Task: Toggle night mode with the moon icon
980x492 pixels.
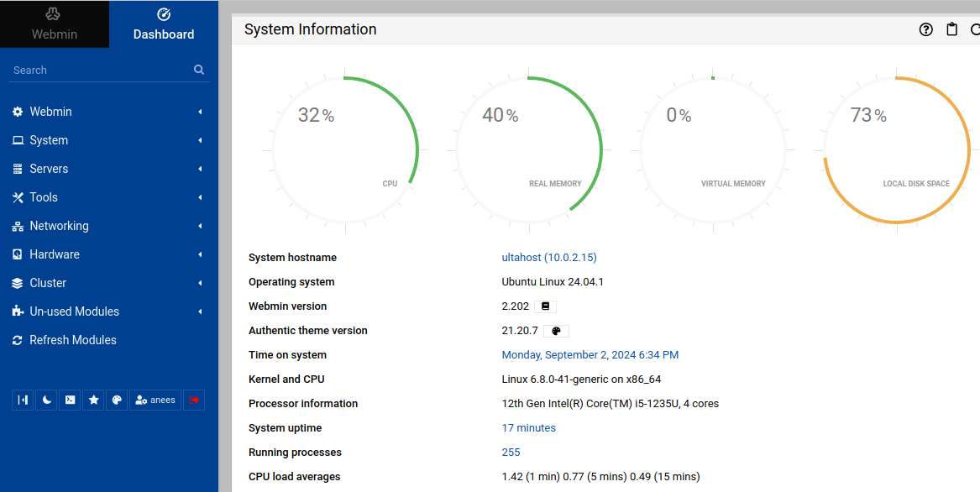Action: click(46, 400)
